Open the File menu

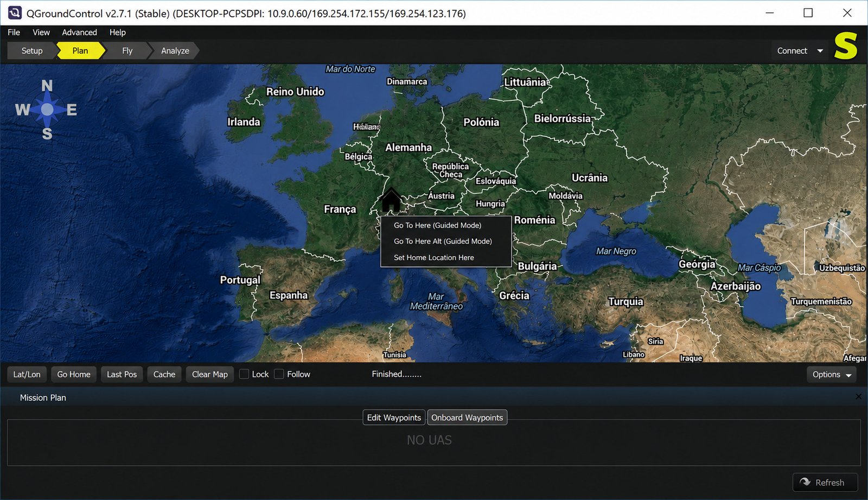[x=14, y=33]
